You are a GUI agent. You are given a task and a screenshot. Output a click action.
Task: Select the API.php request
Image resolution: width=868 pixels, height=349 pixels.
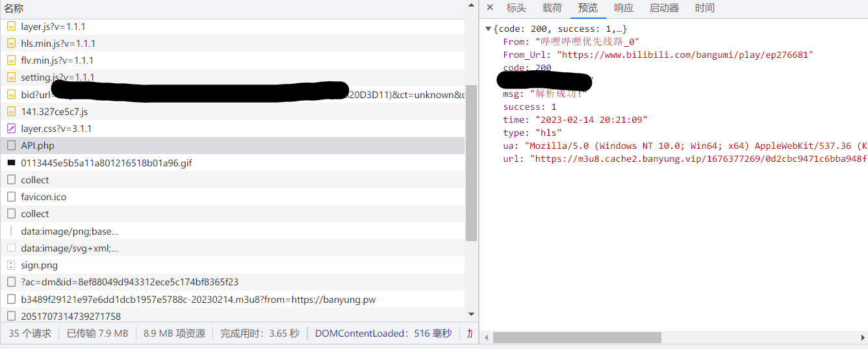[x=38, y=146]
